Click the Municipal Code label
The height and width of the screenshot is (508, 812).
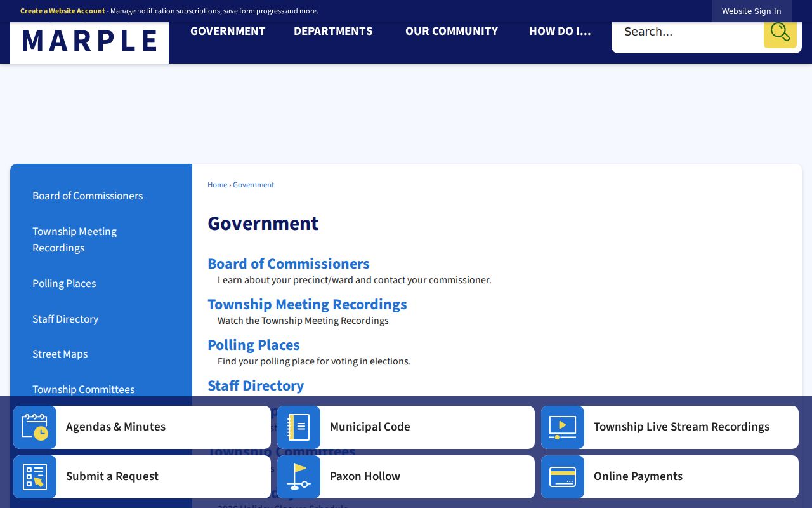370,427
